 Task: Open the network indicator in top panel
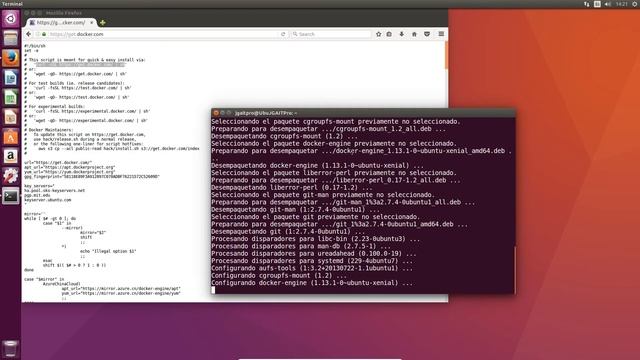pyautogui.click(x=587, y=4)
